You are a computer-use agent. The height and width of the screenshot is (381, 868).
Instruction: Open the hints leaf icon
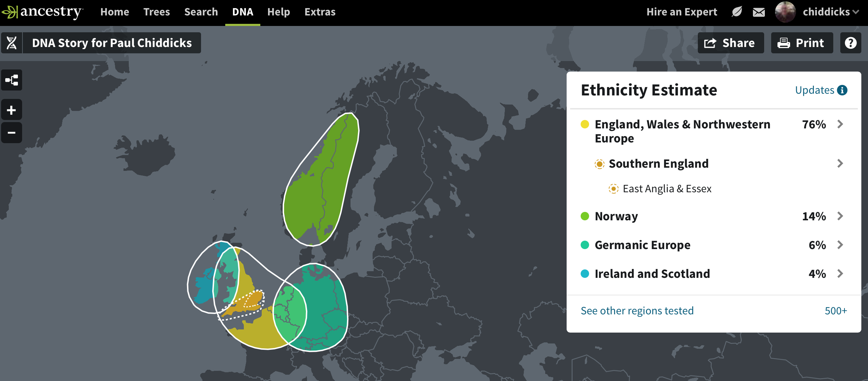(x=737, y=12)
